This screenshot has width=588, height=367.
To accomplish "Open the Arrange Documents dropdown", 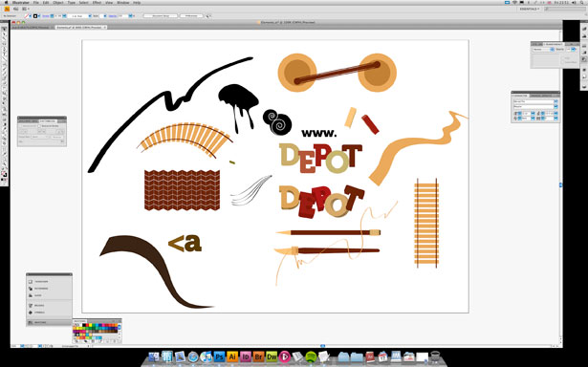I will click(x=26, y=9).
